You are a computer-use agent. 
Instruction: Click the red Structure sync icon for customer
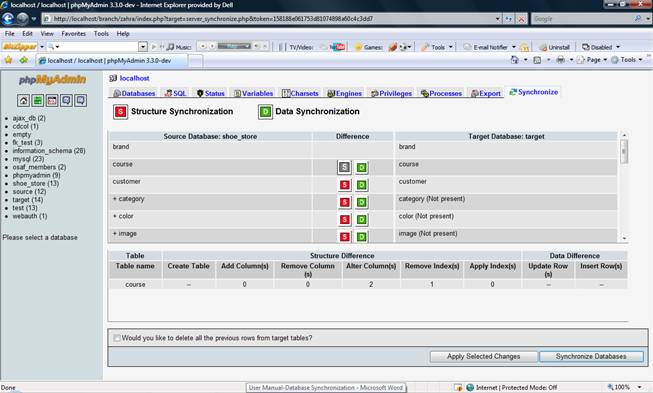pos(344,185)
